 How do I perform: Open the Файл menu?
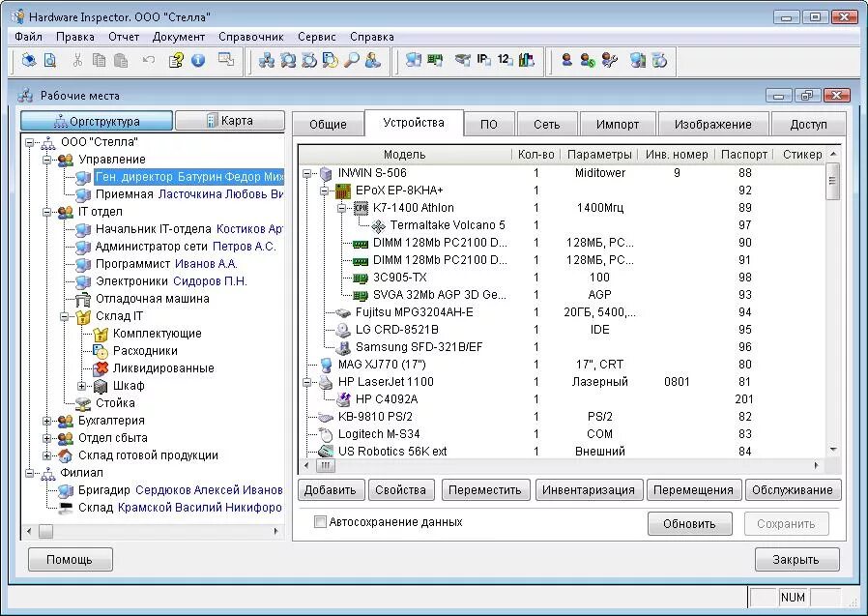click(x=28, y=37)
